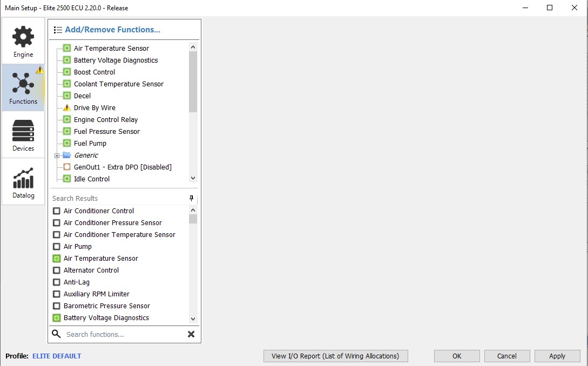Enable the Alternator Control checkbox
Screen dimensions: 588x366
(57, 270)
